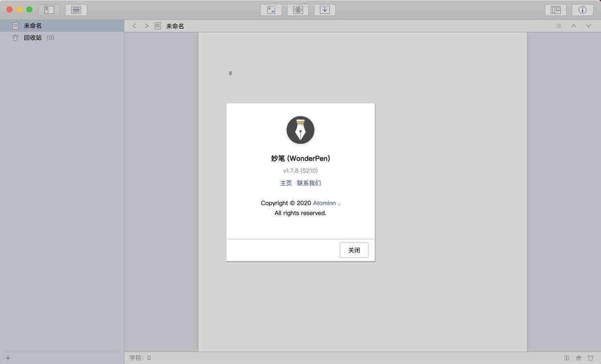The height and width of the screenshot is (364, 601).
Task: Toggle the right memo panel button
Action: (555, 10)
